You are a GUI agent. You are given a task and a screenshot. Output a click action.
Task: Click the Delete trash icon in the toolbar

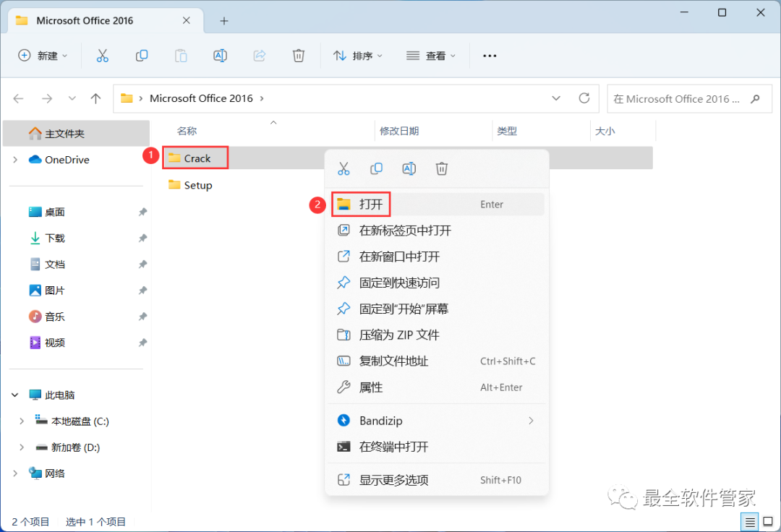pos(299,56)
